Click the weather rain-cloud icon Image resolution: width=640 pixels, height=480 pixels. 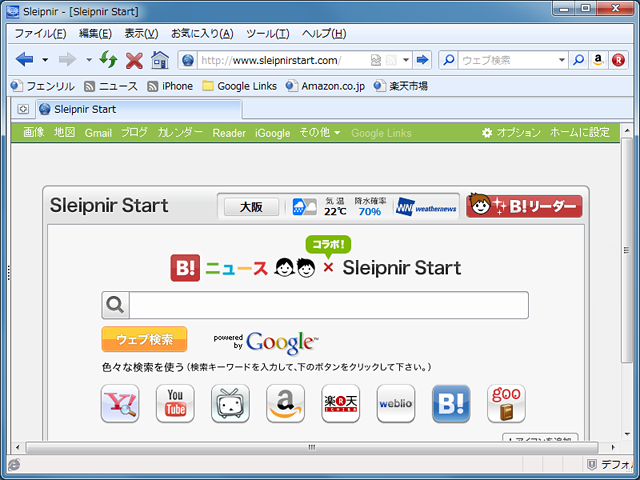304,207
